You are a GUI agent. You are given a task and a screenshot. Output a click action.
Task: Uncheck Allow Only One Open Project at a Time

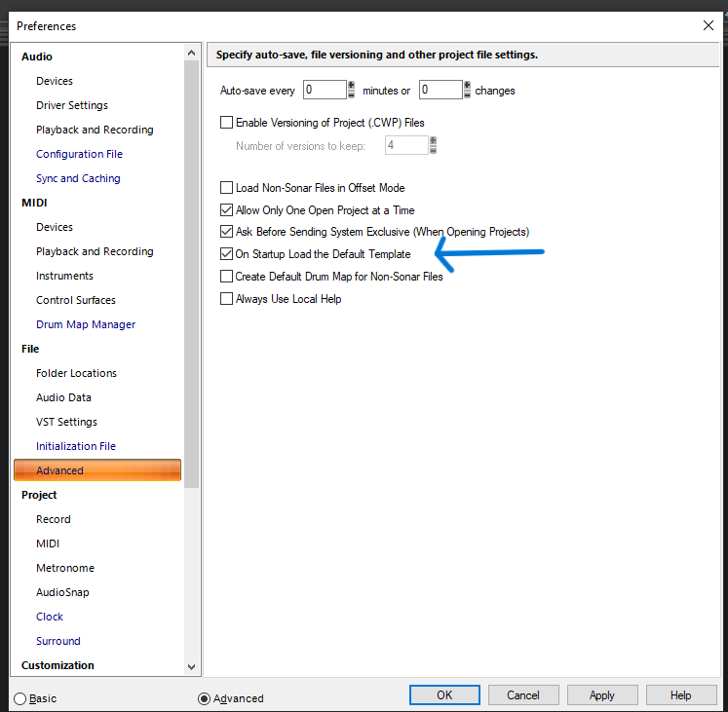pyautogui.click(x=226, y=209)
